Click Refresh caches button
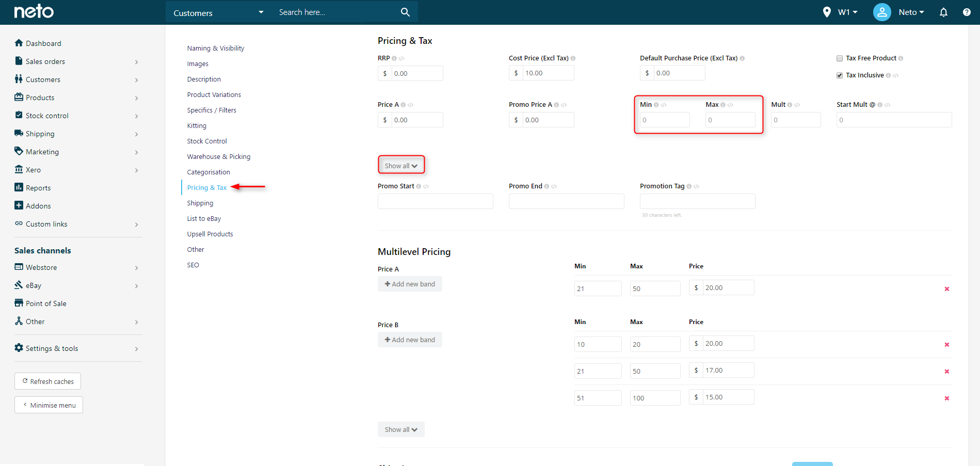The width and height of the screenshot is (980, 466). click(x=47, y=381)
